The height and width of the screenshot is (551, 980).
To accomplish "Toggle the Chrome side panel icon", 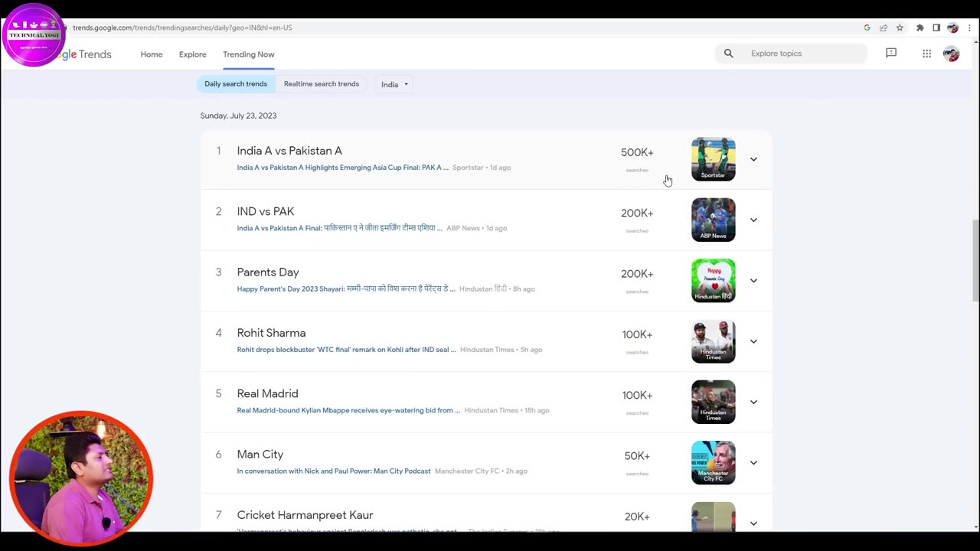I will (x=936, y=28).
